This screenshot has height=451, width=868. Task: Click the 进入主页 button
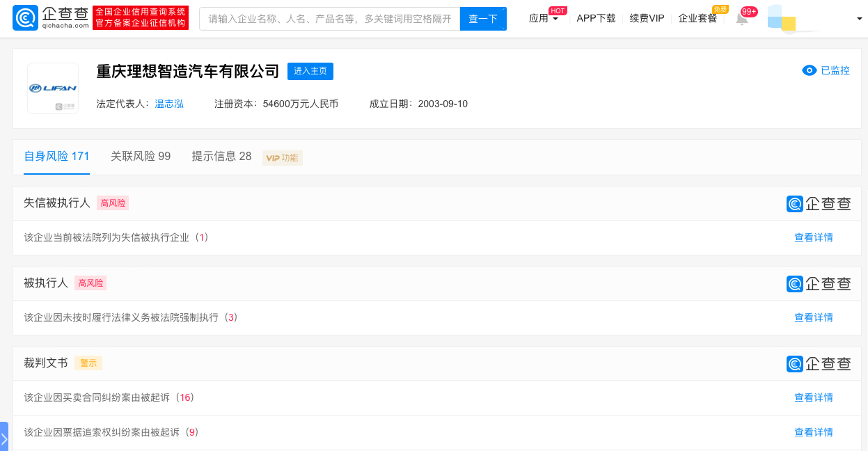pyautogui.click(x=310, y=71)
